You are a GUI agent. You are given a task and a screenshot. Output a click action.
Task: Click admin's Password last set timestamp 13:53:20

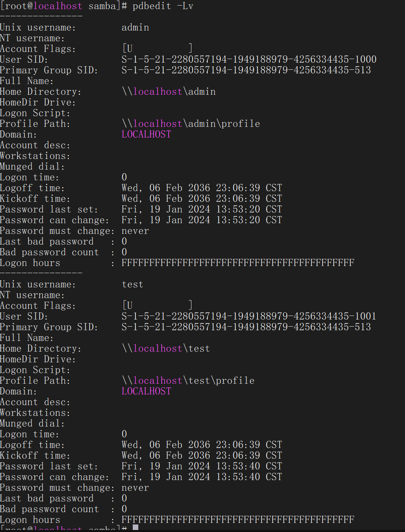[202, 209]
